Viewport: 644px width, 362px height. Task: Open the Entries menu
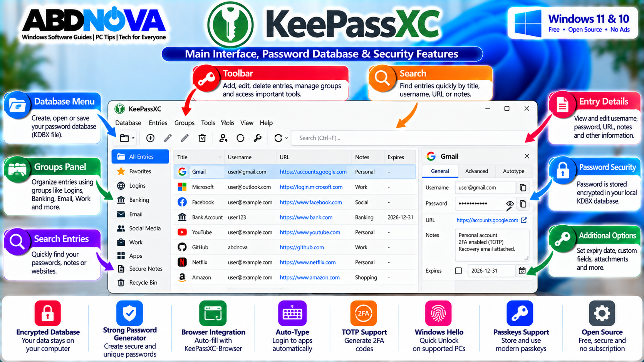click(x=158, y=123)
